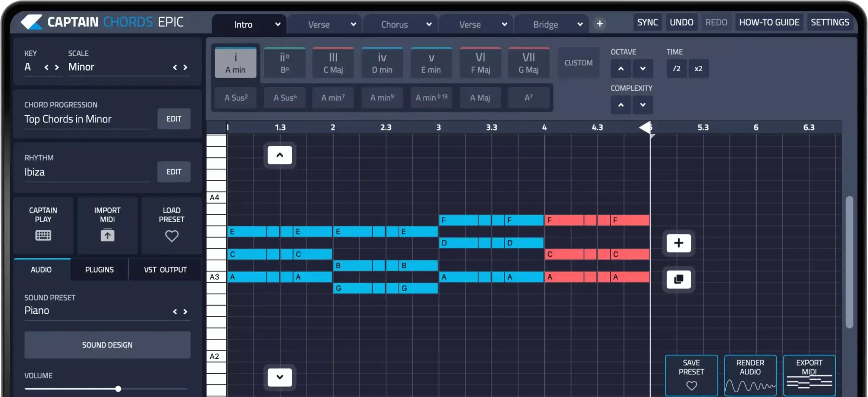Click the Export MIDI button
Screen dimensions: 868x397
[809, 375]
